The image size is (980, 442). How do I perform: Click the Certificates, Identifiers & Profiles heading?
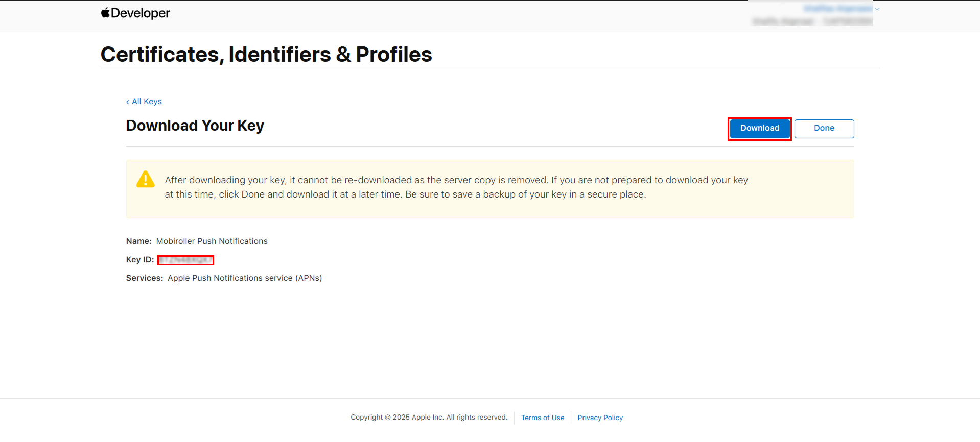[266, 55]
